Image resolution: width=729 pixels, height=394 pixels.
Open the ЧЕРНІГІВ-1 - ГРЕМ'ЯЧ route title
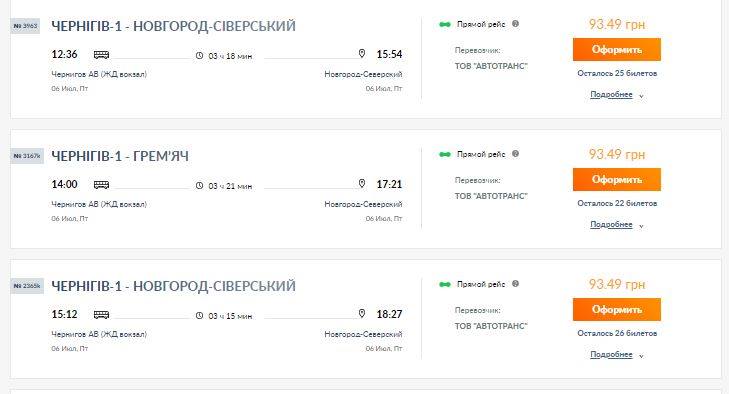[x=120, y=156]
